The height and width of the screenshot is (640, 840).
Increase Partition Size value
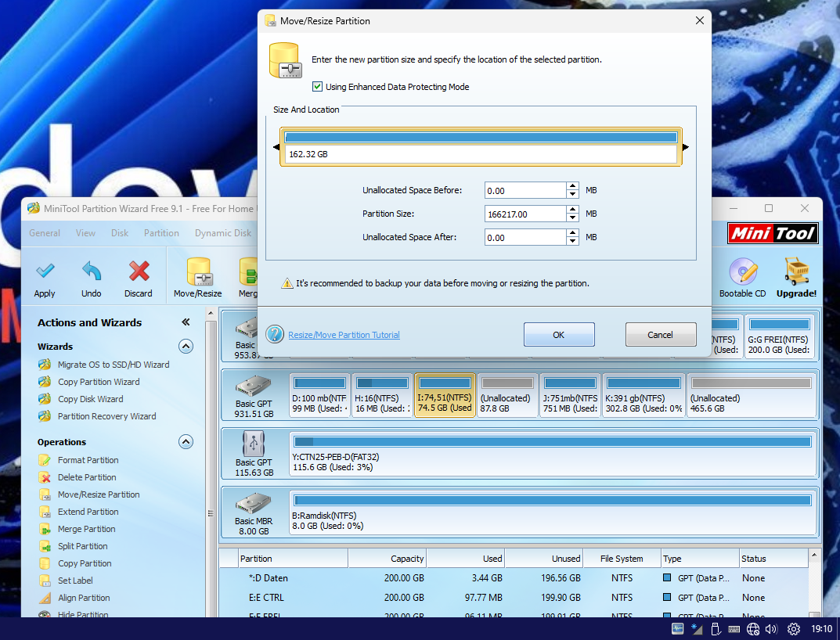pyautogui.click(x=573, y=210)
